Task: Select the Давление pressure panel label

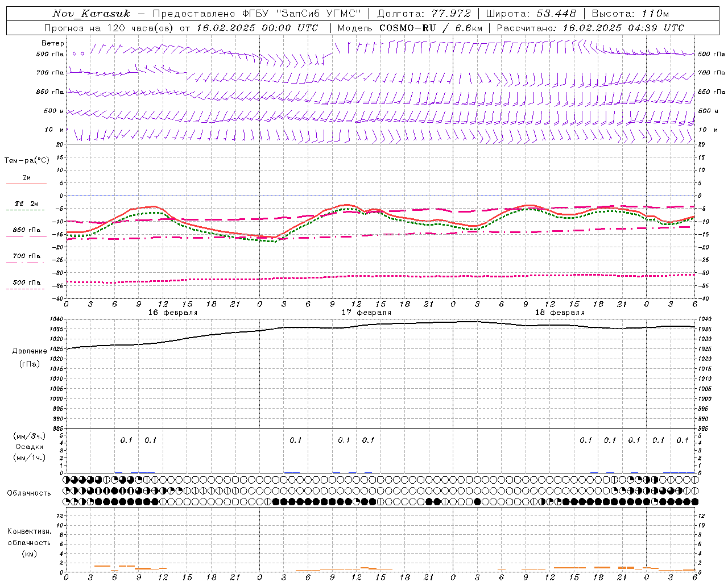Action: click(29, 351)
